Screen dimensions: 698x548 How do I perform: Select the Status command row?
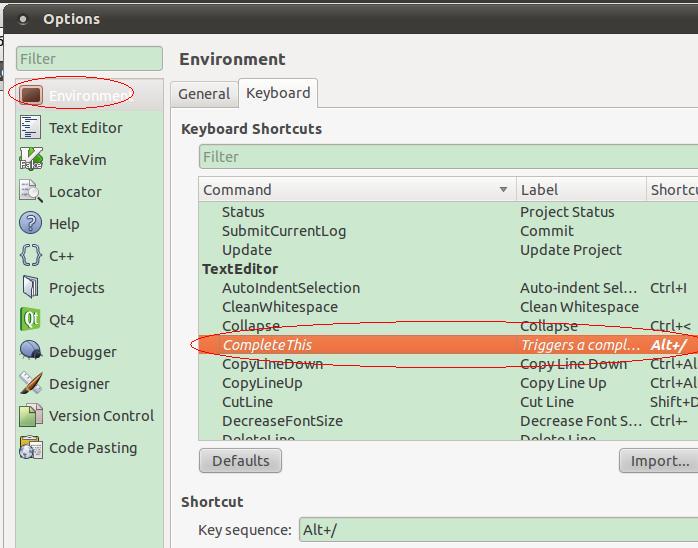(448, 212)
